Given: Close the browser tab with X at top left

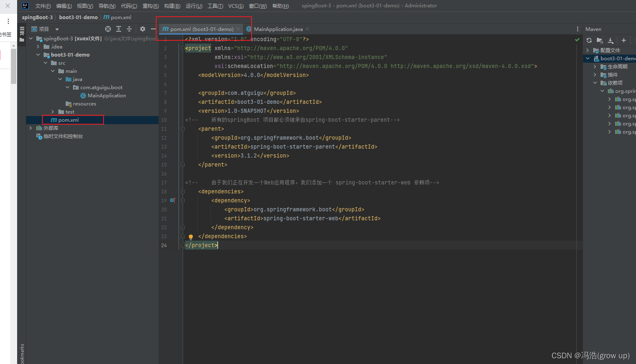Looking at the screenshot, I should click(8, 6).
